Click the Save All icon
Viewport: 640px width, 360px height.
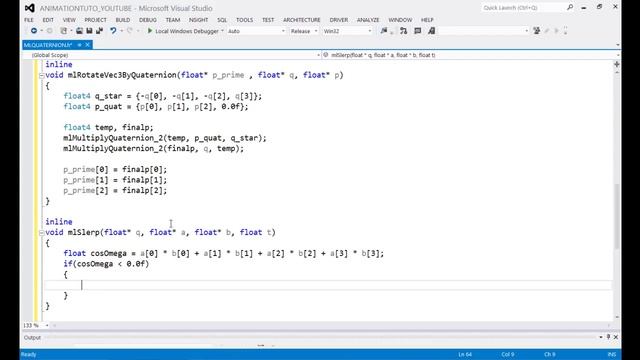(x=100, y=31)
